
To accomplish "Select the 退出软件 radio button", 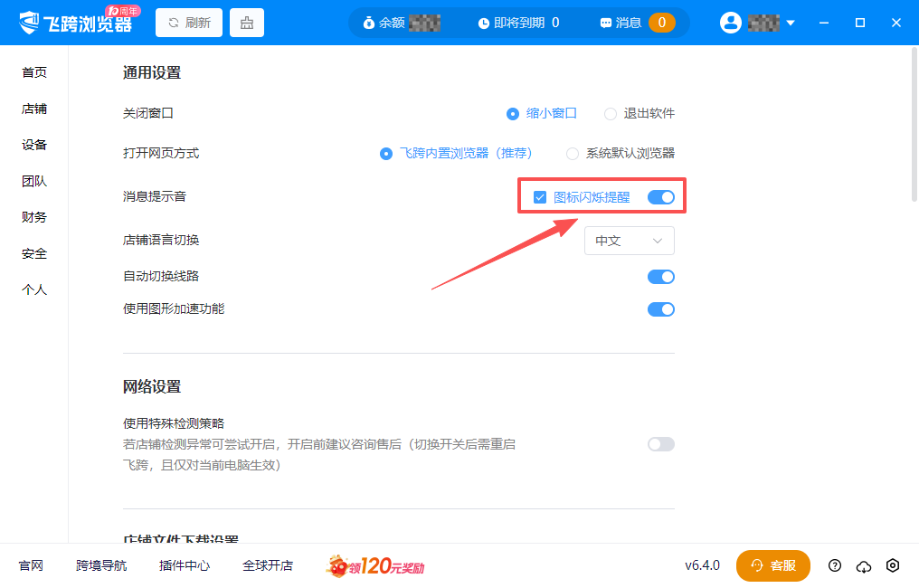I will click(x=611, y=113).
